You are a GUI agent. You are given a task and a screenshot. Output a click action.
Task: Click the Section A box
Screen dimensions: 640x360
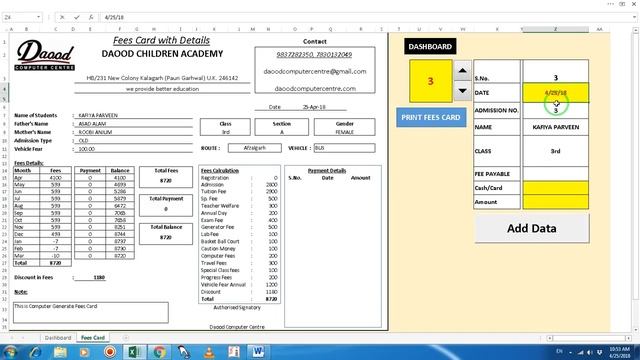282,127
